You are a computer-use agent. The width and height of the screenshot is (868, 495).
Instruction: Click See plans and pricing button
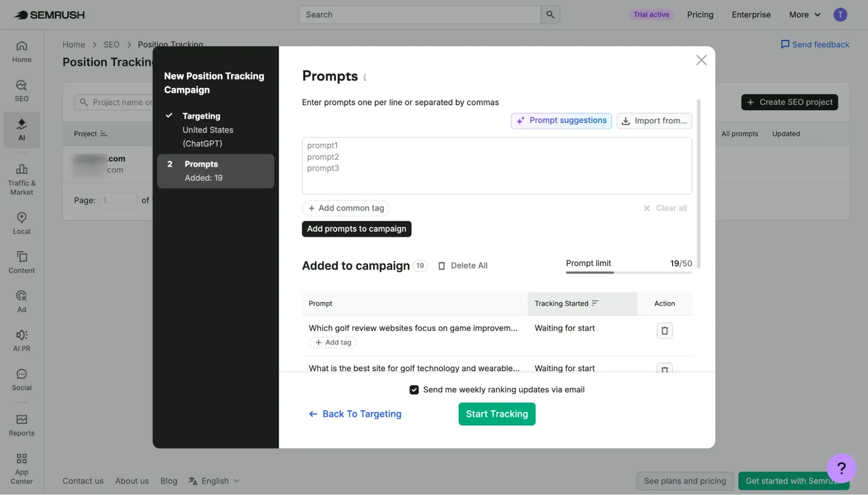tap(685, 481)
